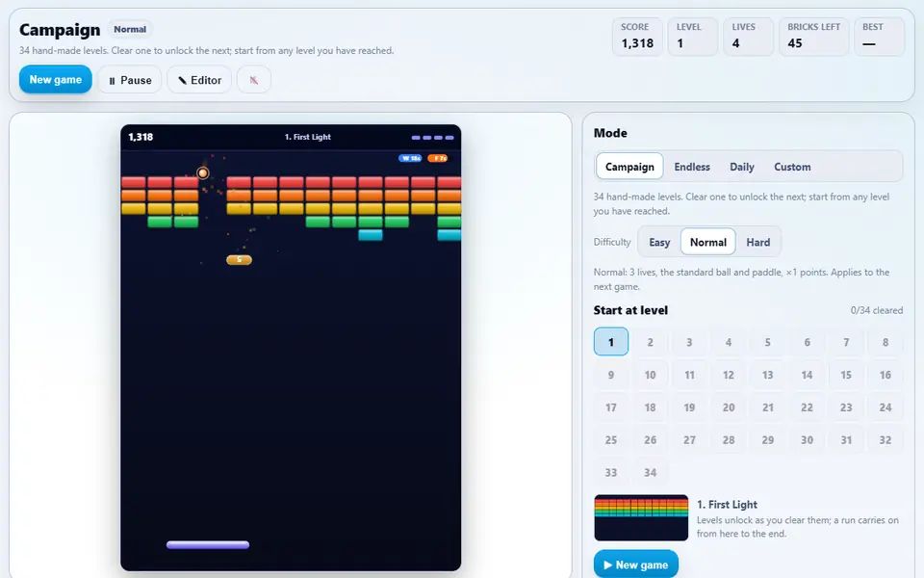Pick level 20 in the level grid
Screen dimensions: 924x578
tap(729, 407)
